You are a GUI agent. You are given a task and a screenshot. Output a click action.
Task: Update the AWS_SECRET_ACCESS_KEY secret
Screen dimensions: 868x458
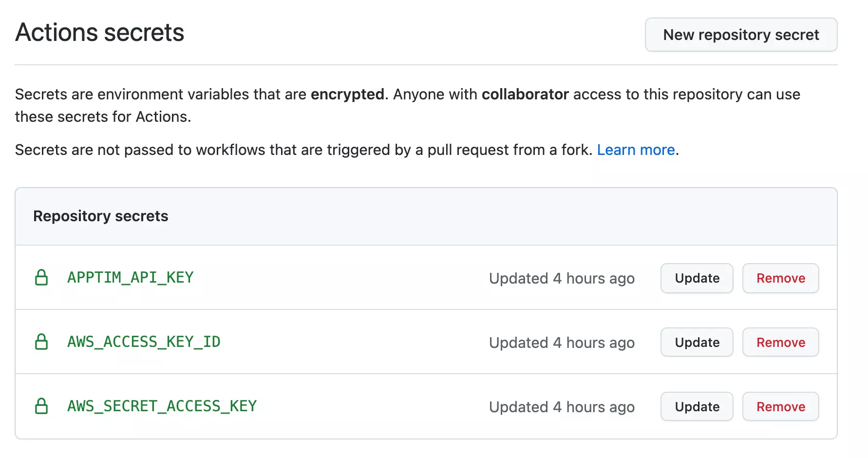coord(697,406)
